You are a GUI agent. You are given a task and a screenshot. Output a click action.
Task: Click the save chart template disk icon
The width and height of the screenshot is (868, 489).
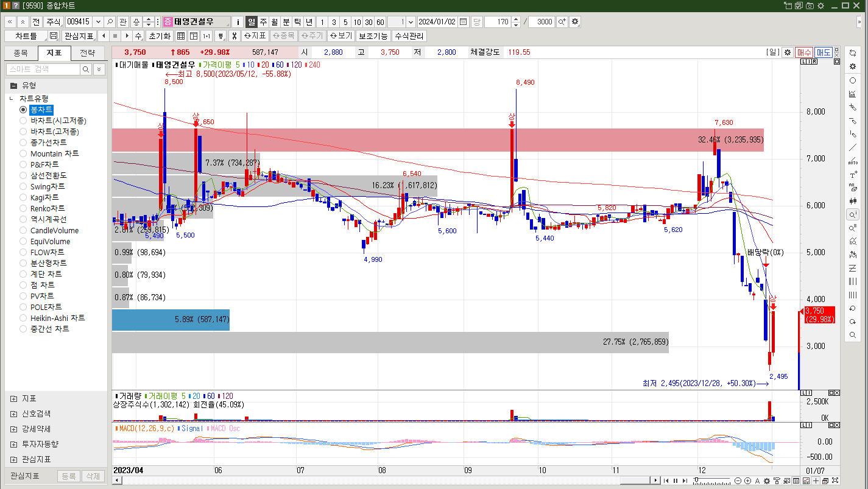tap(54, 36)
